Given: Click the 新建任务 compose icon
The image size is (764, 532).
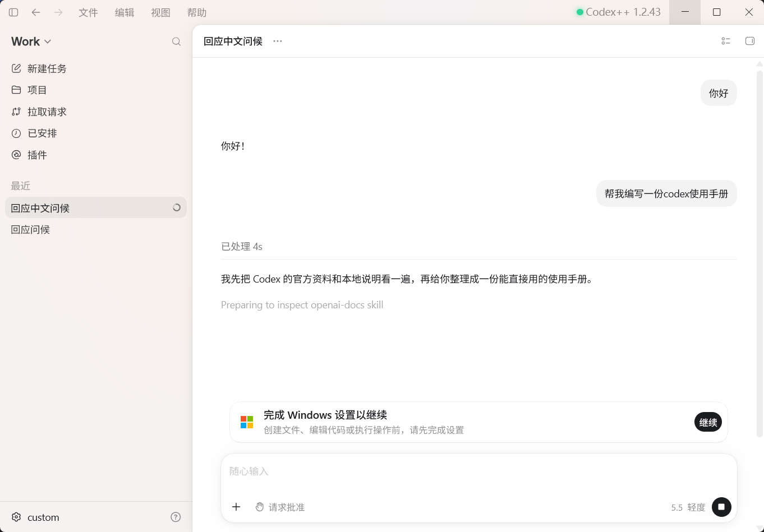Looking at the screenshot, I should pos(16,68).
